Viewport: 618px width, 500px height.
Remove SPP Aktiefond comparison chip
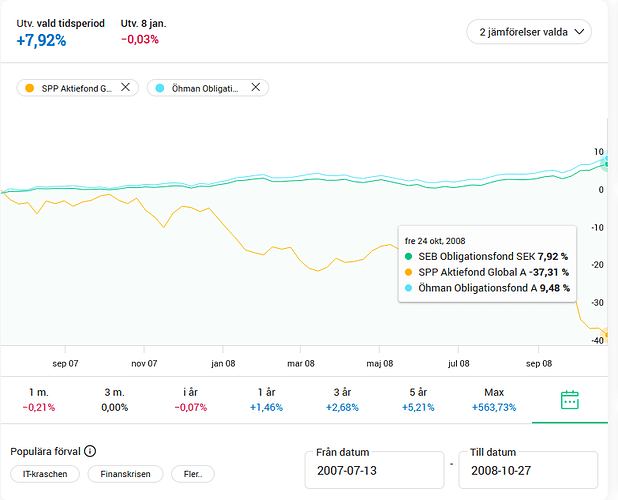coord(125,87)
